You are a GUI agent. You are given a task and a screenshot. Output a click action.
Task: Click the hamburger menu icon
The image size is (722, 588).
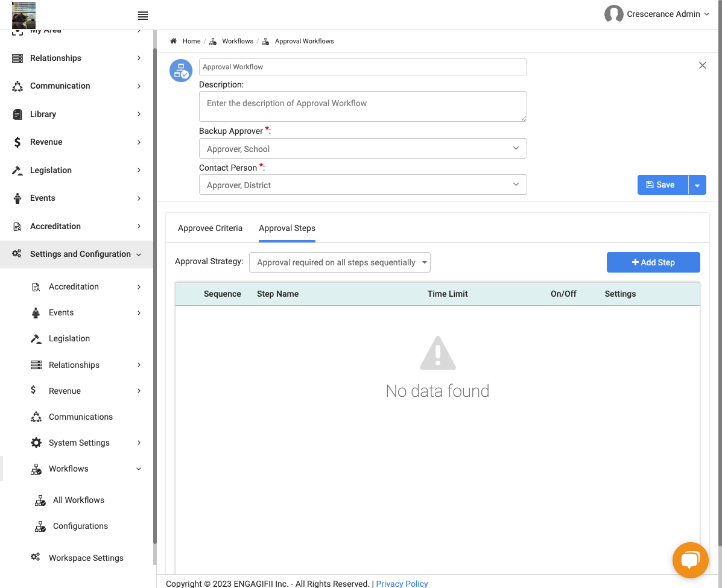tap(143, 16)
